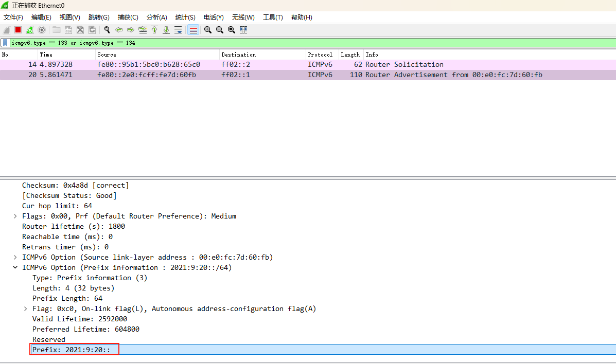Viewport: 616px width, 364px height.
Task: Reset text zoom to normal size
Action: point(232,30)
